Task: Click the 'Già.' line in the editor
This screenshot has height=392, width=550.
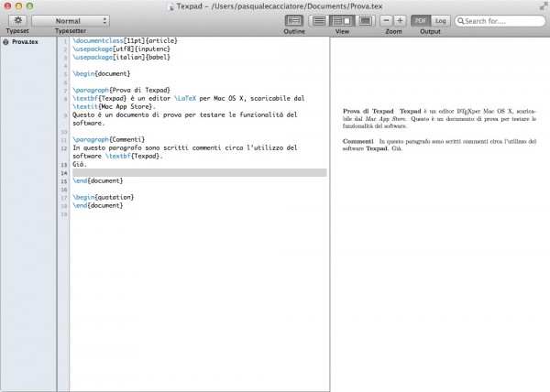Action: pyautogui.click(x=80, y=164)
